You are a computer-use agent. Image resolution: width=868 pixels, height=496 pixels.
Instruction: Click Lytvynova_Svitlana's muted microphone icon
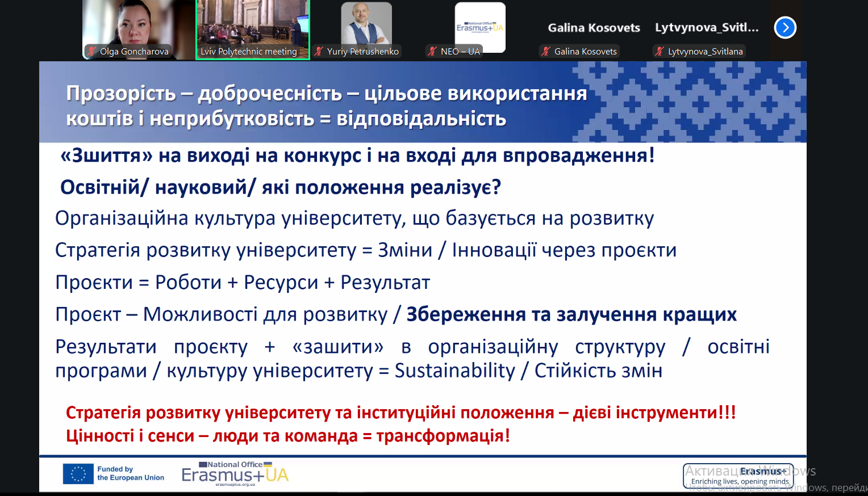[x=660, y=51]
